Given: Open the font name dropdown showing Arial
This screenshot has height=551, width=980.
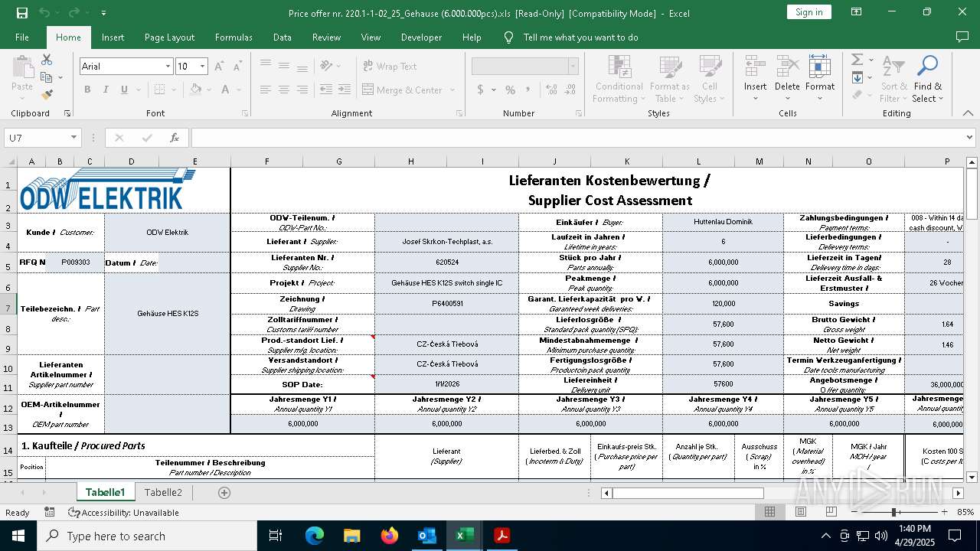Looking at the screenshot, I should coord(168,67).
